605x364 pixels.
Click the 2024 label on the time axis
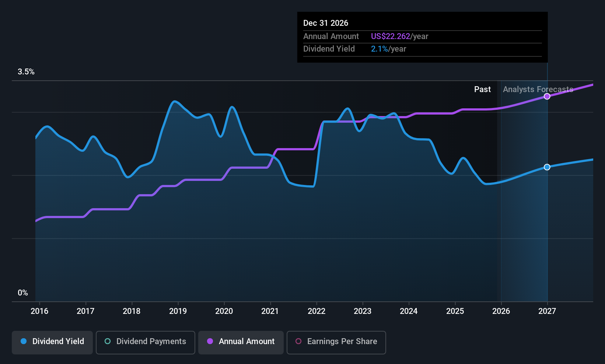[x=409, y=311]
